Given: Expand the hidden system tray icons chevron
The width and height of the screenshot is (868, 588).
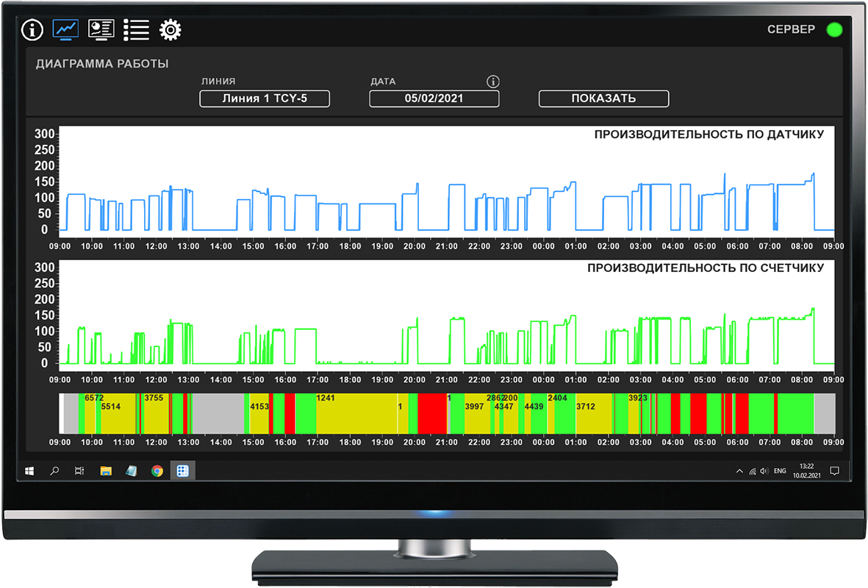Looking at the screenshot, I should pos(739,471).
